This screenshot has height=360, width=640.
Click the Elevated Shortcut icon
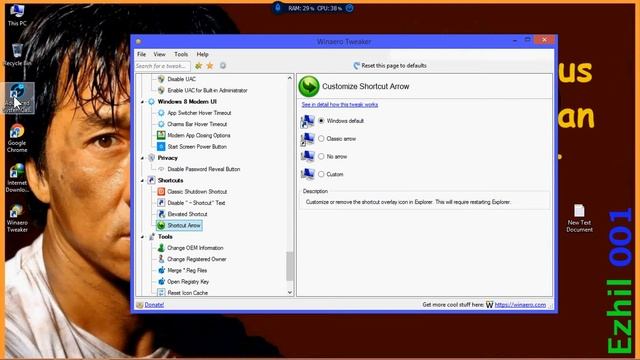click(161, 214)
